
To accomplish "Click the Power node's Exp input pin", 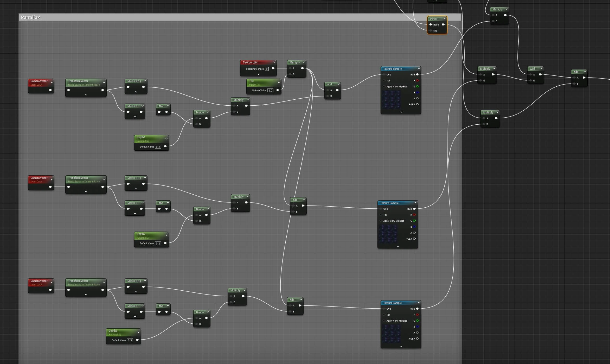I will (x=431, y=31).
